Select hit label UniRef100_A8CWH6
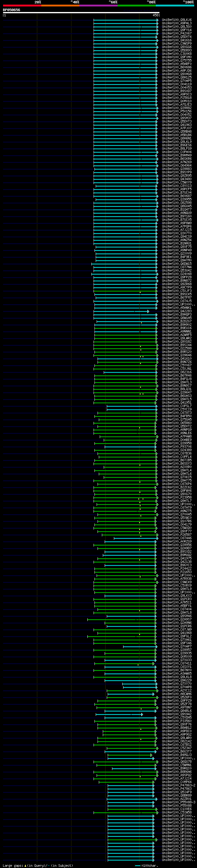The height and width of the screenshot is (868, 197). coord(177,694)
